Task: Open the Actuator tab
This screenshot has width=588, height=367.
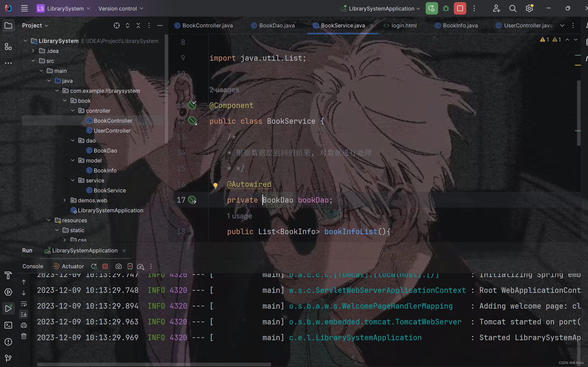Action: click(68, 266)
